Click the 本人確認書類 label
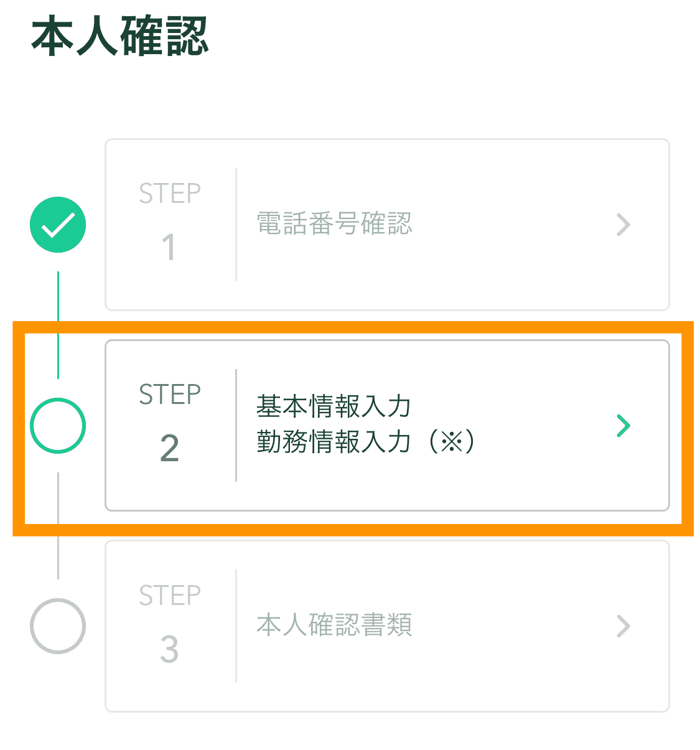Viewport: 700px width, 750px height. point(334,625)
